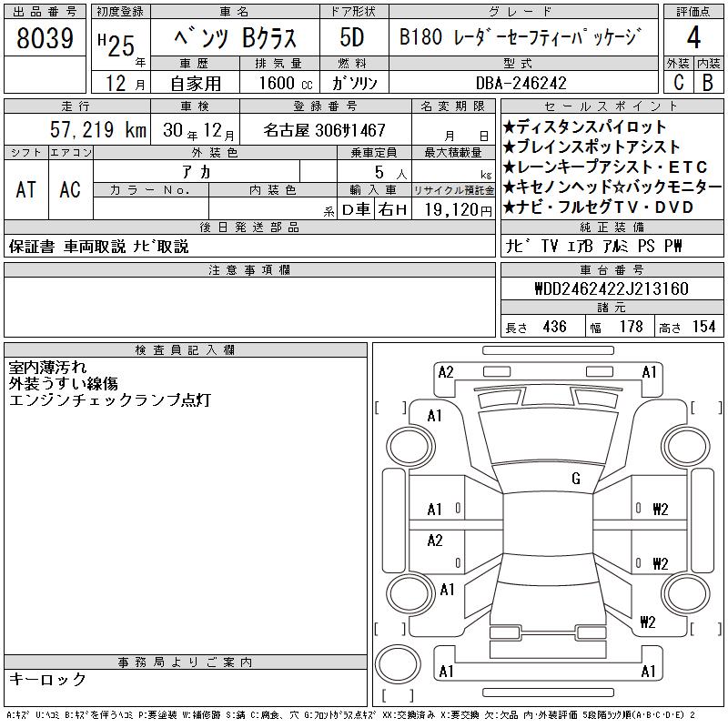Select model code DBA-246242
This screenshot has width=728, height=728.
coord(521,82)
